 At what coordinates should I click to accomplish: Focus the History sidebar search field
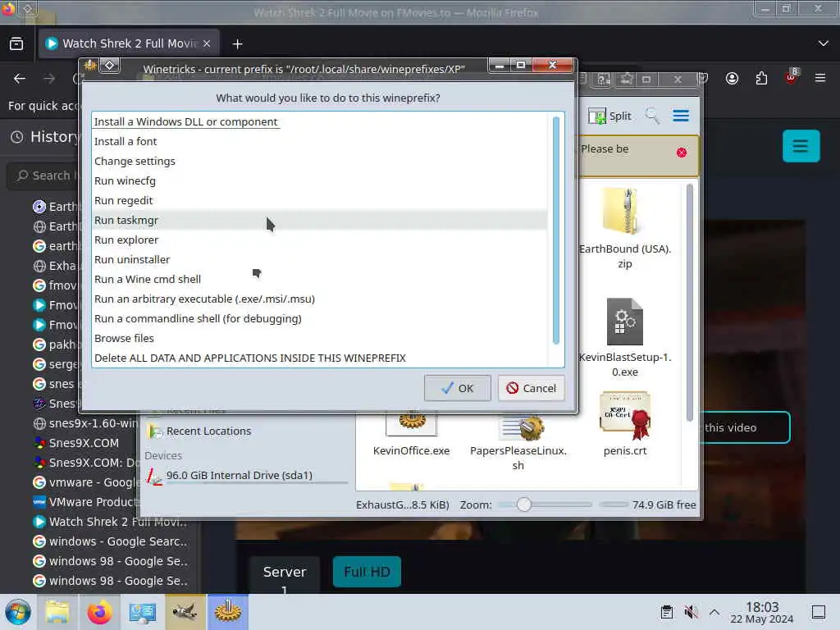pos(44,176)
